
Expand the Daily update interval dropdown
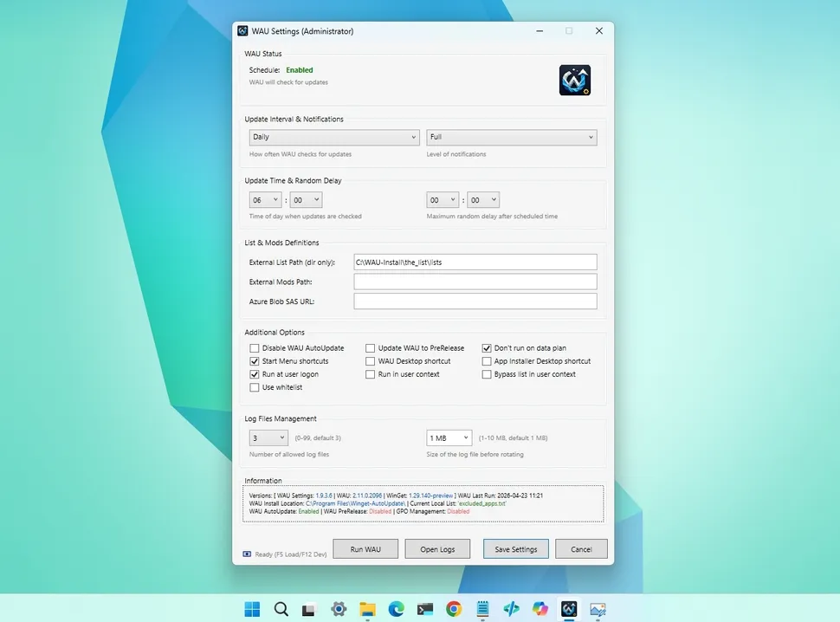pyautogui.click(x=334, y=137)
